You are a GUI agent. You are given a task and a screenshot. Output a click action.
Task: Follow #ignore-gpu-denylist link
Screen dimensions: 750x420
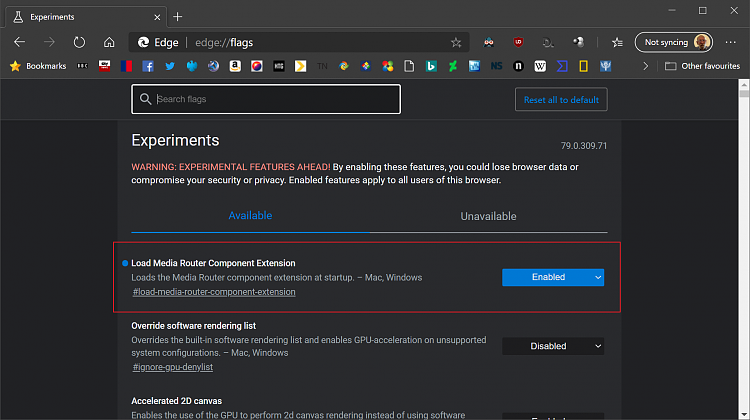(173, 367)
